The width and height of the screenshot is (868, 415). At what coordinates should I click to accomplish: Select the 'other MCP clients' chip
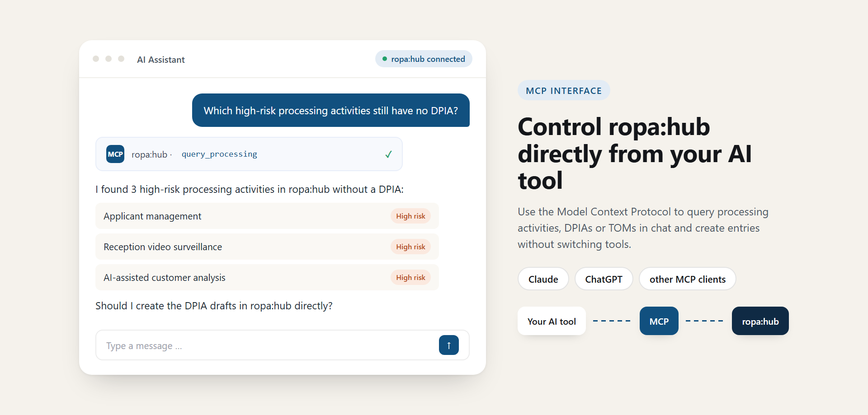tap(687, 279)
